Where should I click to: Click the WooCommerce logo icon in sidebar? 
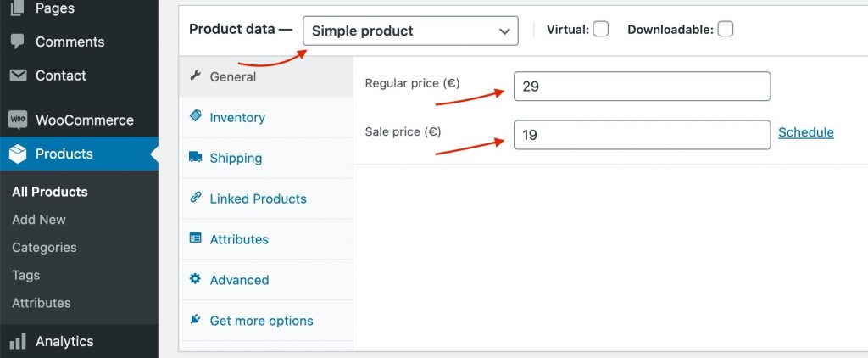pos(18,120)
